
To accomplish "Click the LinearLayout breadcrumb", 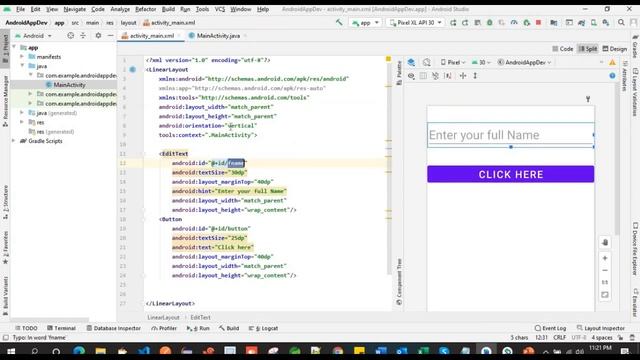I will tap(163, 317).
